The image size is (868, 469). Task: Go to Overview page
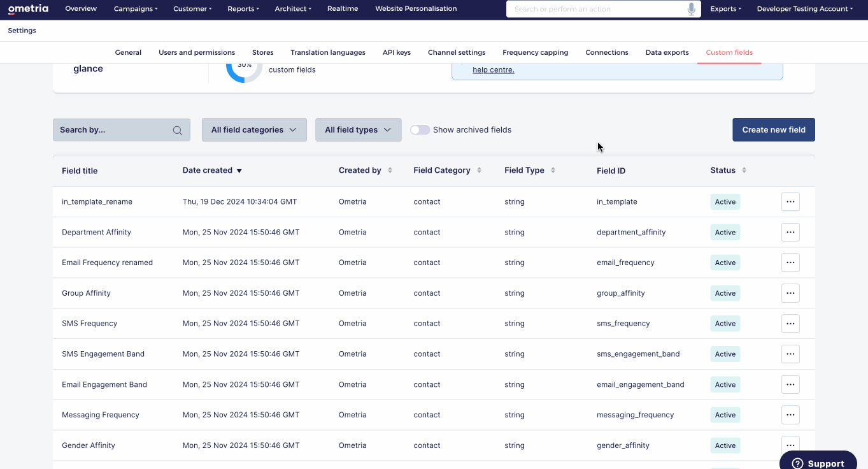pos(81,9)
